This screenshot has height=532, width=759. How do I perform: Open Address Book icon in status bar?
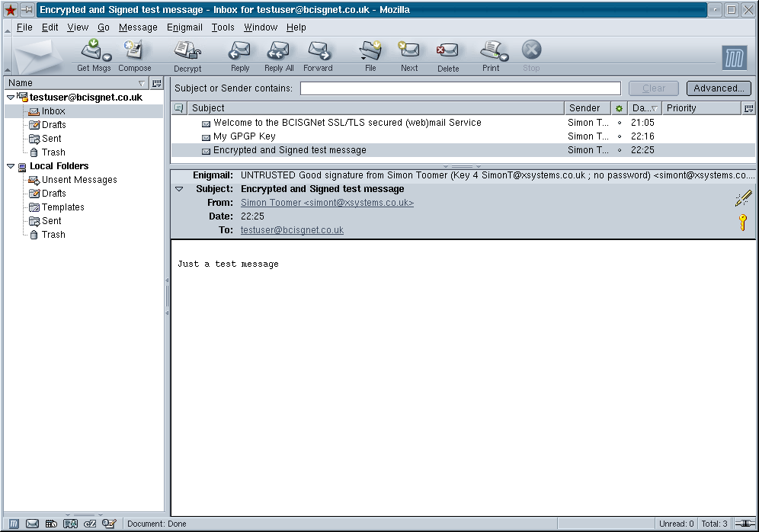(70, 524)
